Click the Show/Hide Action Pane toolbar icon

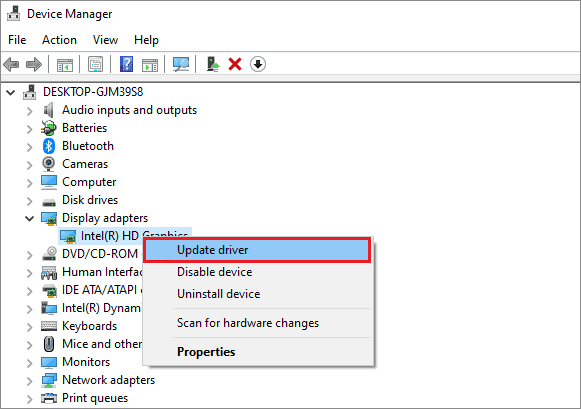150,65
